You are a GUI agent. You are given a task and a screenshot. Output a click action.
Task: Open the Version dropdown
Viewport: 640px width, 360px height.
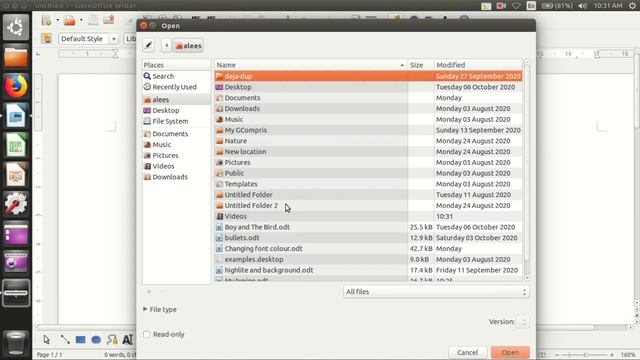[523, 322]
